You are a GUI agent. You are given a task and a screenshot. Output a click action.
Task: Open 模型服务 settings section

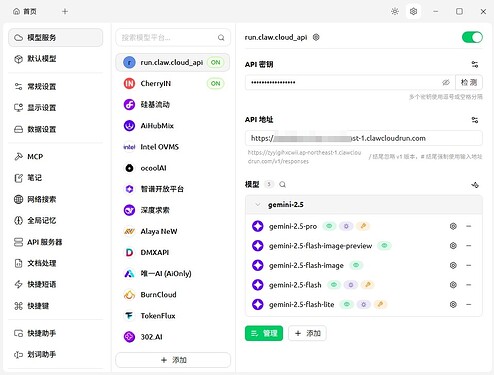[x=56, y=38]
